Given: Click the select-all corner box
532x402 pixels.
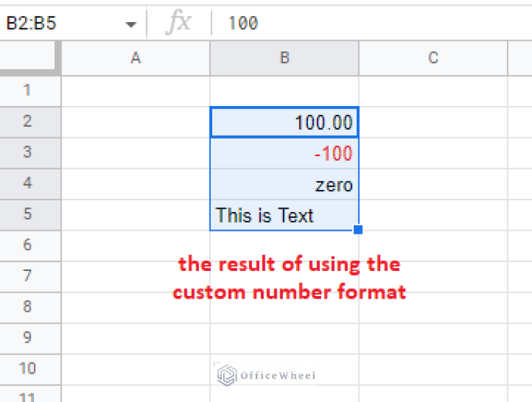Looking at the screenshot, I should coord(30,58).
